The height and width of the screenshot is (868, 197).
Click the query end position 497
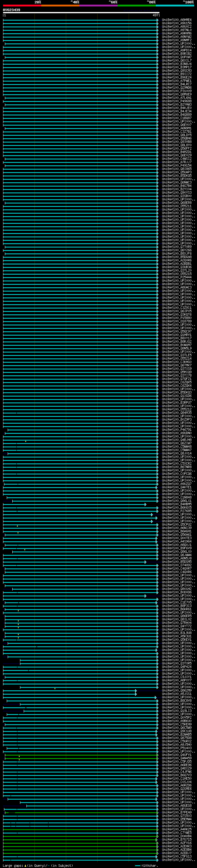click(155, 15)
